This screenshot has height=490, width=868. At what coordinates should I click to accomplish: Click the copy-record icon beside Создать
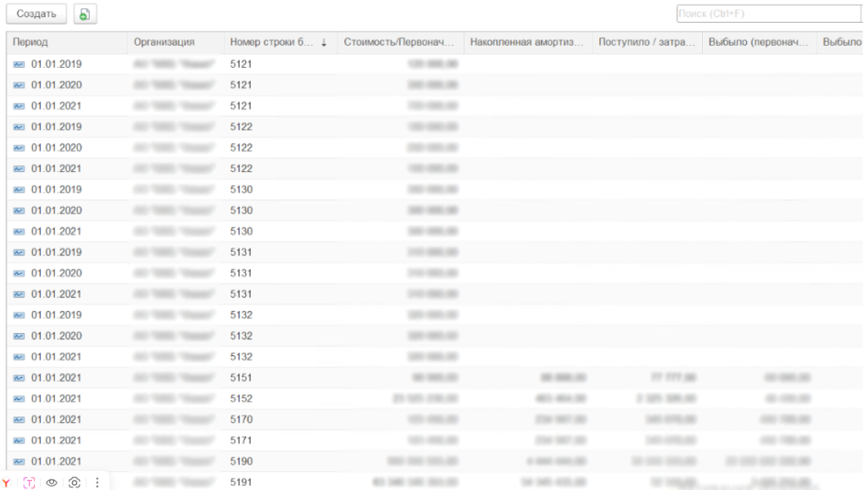coord(85,14)
